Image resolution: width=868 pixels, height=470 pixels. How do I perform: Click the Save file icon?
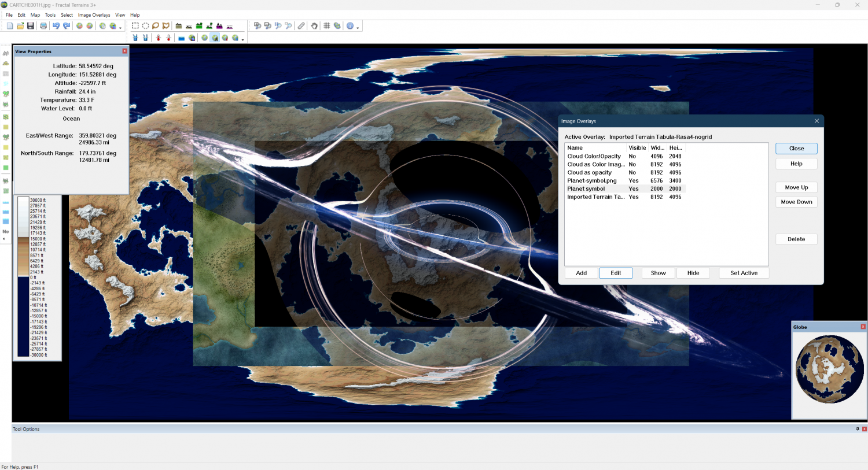30,26
